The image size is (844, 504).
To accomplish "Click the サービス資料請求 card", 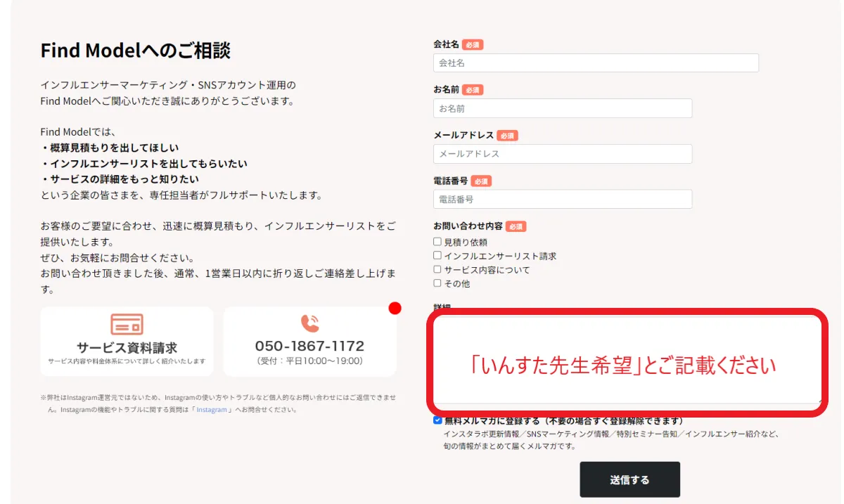I will point(127,342).
